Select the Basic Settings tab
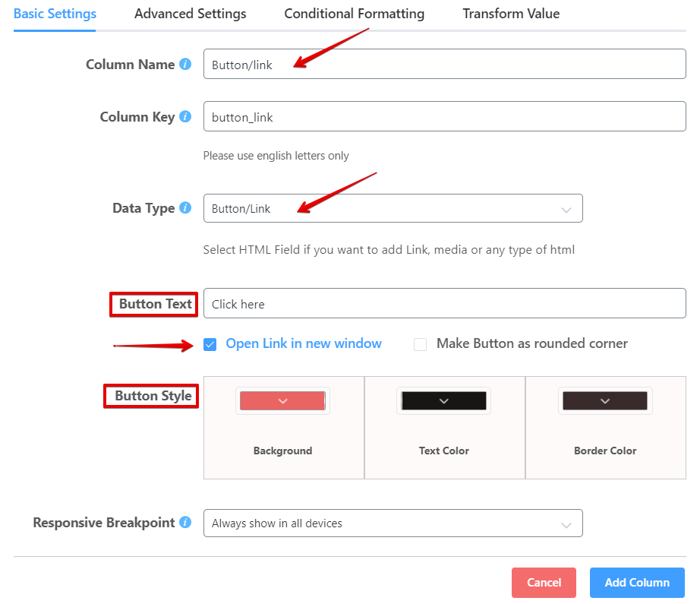The height and width of the screenshot is (604, 700). point(55,14)
